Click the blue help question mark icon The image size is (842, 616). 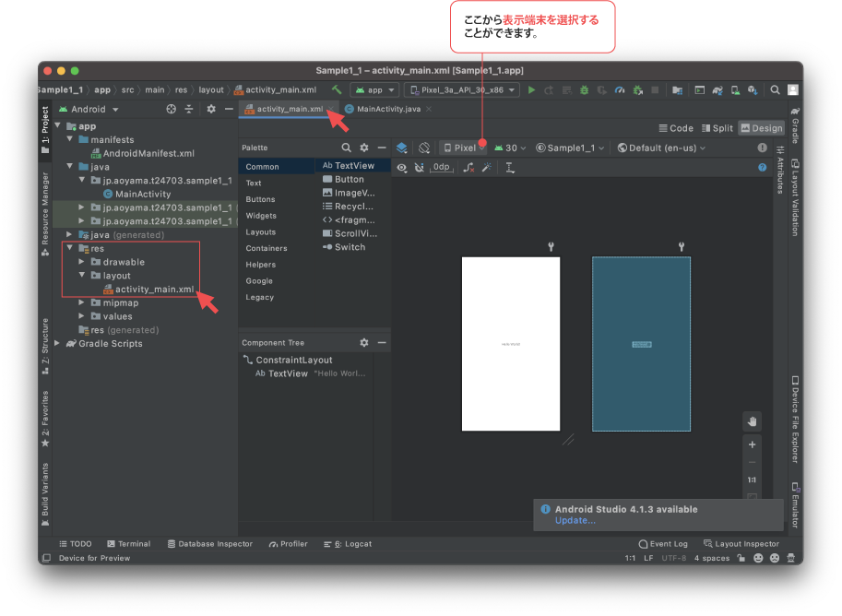coord(762,168)
